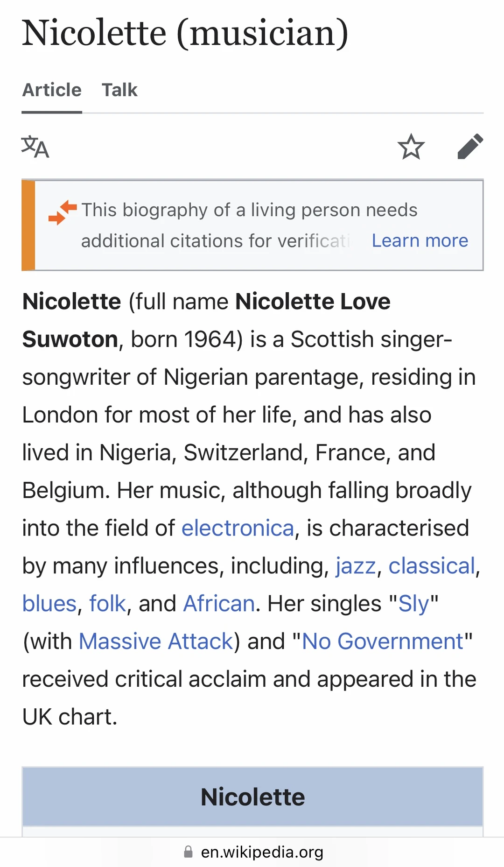This screenshot has height=867, width=504.
Task: Follow the blues link
Action: [49, 604]
